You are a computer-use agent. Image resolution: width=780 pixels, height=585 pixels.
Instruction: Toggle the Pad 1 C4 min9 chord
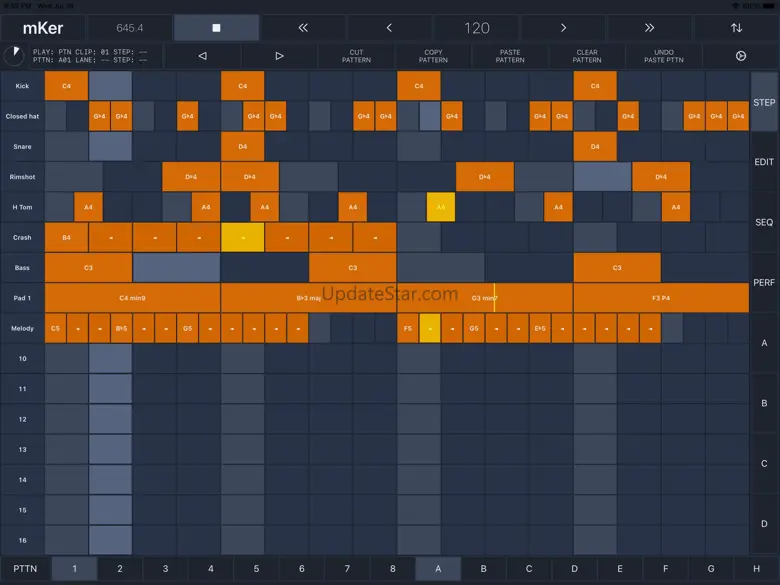pyautogui.click(x=132, y=298)
